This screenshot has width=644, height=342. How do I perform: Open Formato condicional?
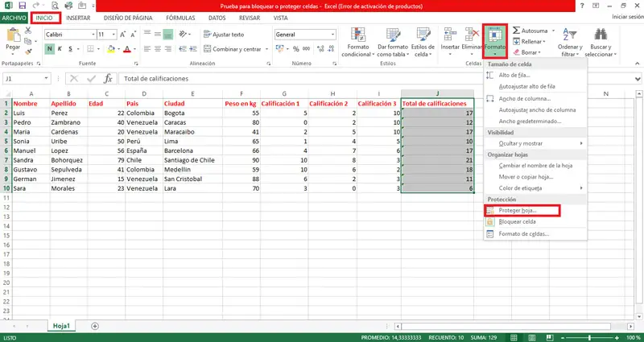[x=358, y=43]
